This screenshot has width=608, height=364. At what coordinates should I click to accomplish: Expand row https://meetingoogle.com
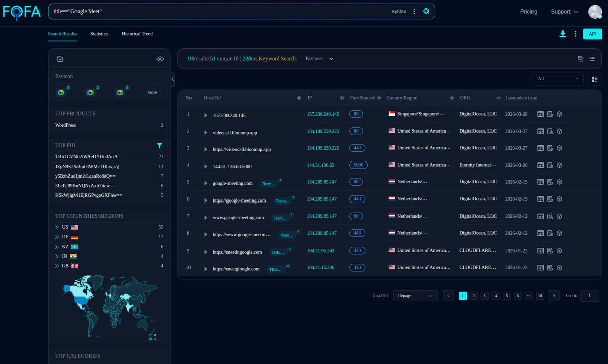point(206,252)
